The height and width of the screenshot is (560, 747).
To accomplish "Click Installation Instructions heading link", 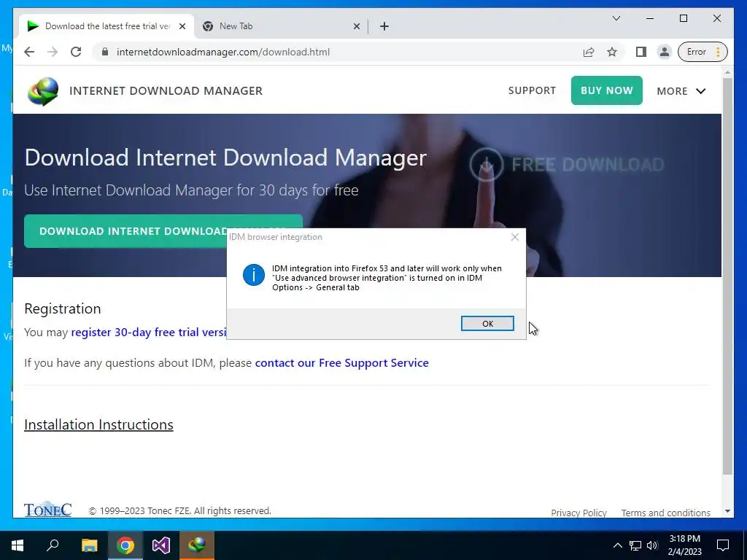I will pos(98,424).
